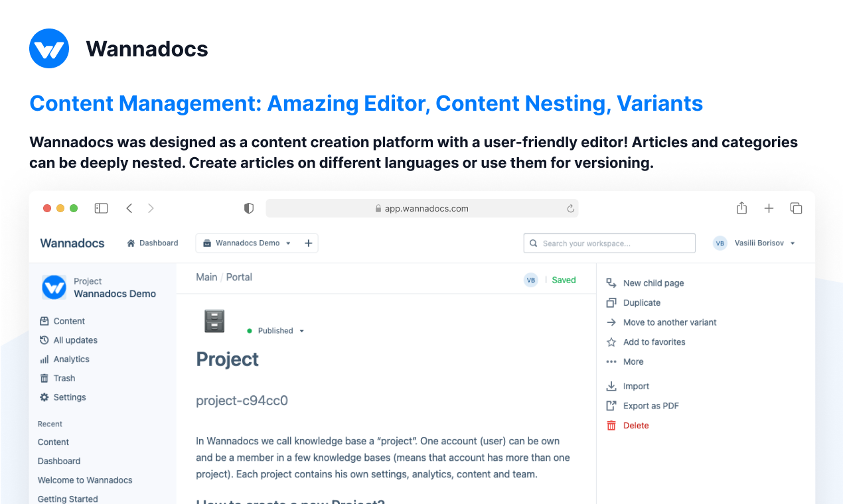Image resolution: width=843 pixels, height=504 pixels.
Task: Open a new browser tab with the plus icon
Action: [769, 208]
